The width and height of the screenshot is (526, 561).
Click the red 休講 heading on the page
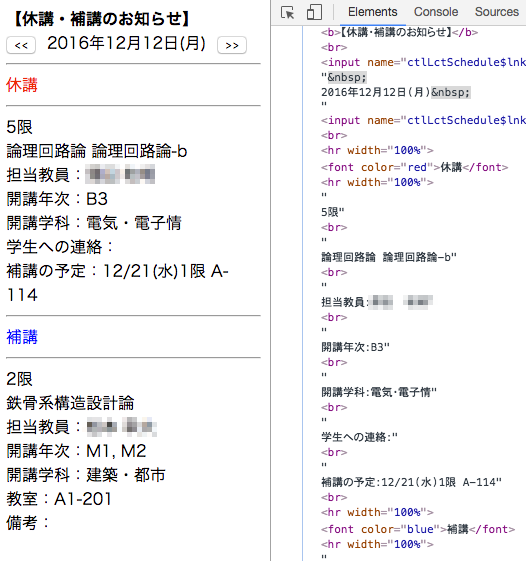click(x=22, y=85)
